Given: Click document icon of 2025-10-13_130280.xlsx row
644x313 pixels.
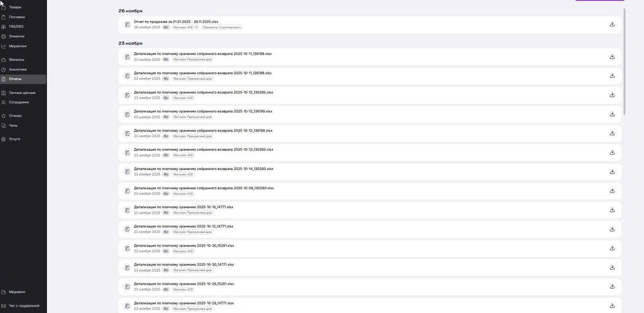Looking at the screenshot, I should pyautogui.click(x=128, y=153).
